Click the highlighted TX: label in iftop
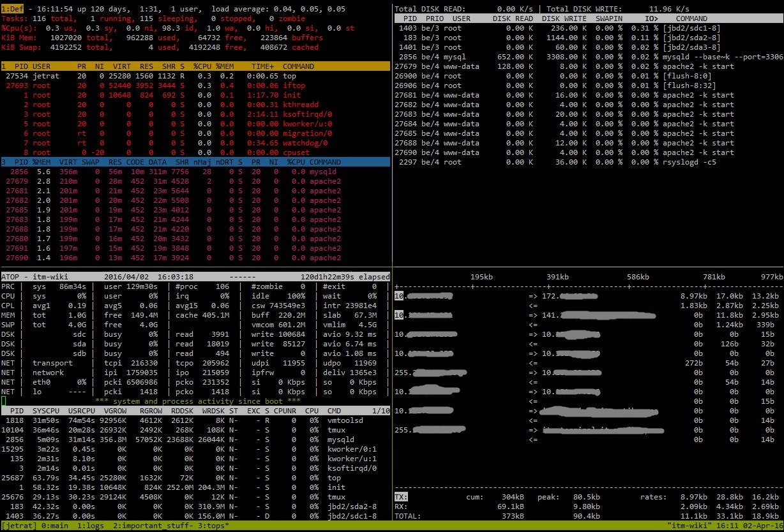Viewport: 784px width, 532px height. [x=401, y=497]
